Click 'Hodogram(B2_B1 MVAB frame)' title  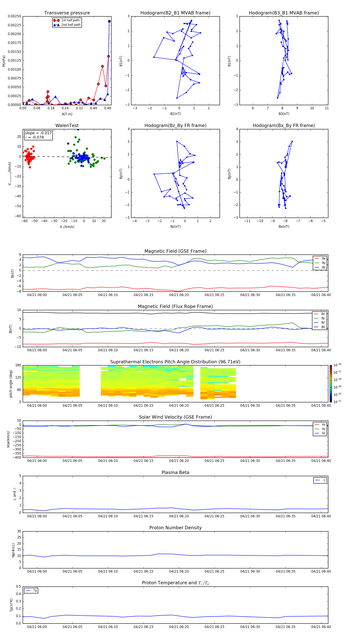coord(175,13)
